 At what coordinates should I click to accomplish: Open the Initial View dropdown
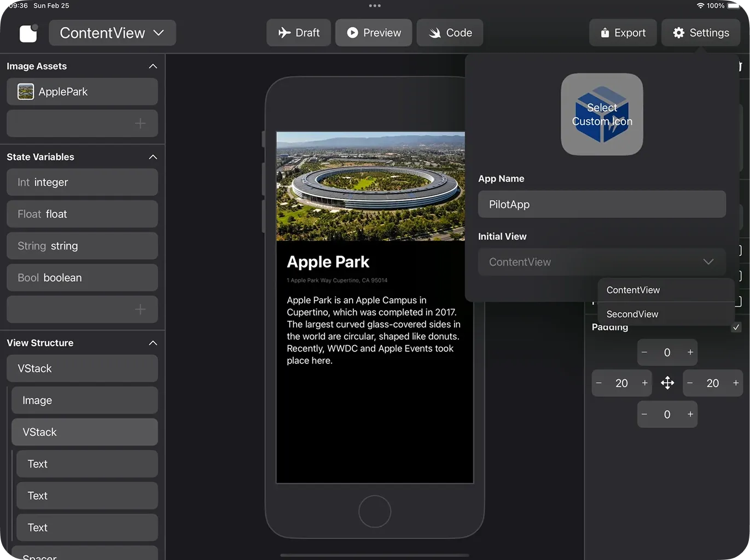pyautogui.click(x=602, y=262)
